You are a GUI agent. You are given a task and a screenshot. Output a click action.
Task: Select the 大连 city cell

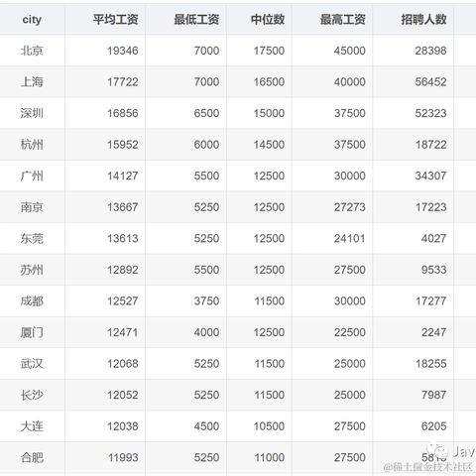tap(32, 426)
